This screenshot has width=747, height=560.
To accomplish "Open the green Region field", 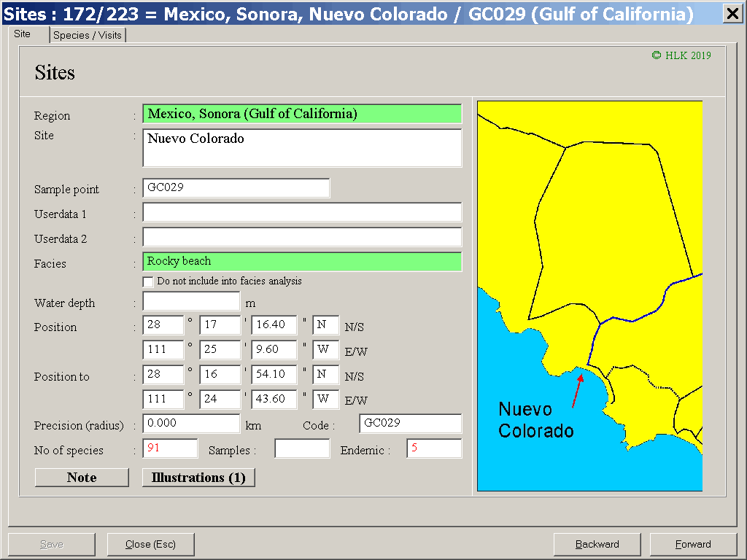I will tap(302, 114).
